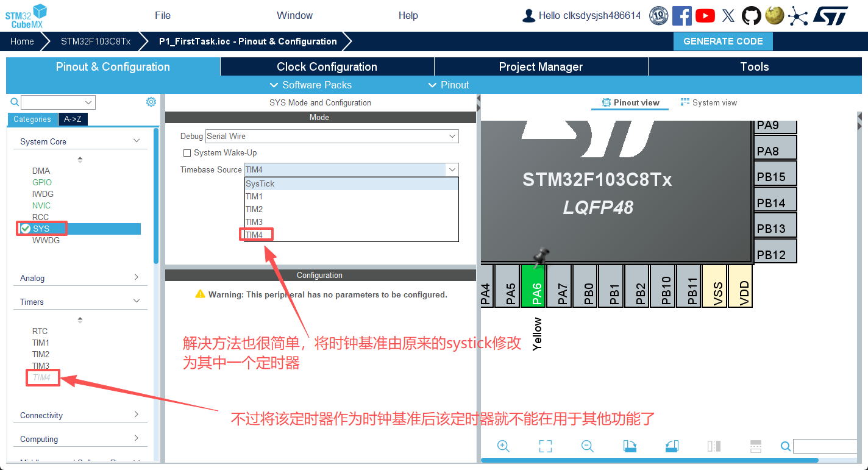
Task: Go to Home breadcrumb
Action: pos(22,41)
